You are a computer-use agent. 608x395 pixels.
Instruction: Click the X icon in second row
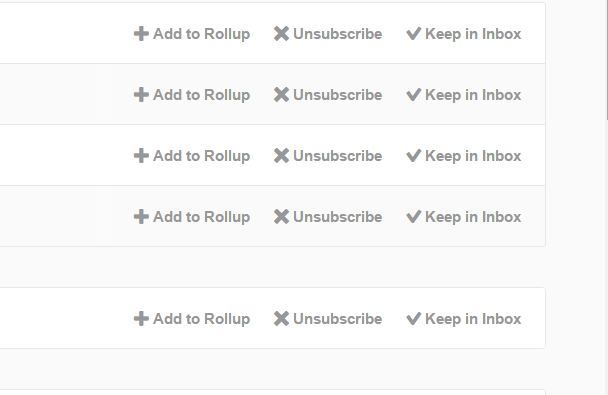tap(281, 95)
